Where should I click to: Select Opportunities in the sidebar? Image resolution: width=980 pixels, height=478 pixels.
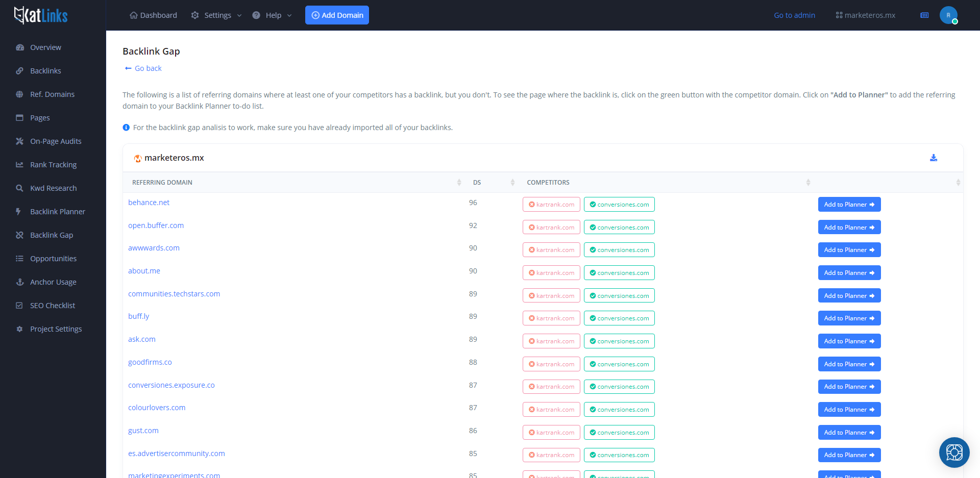[x=53, y=259]
